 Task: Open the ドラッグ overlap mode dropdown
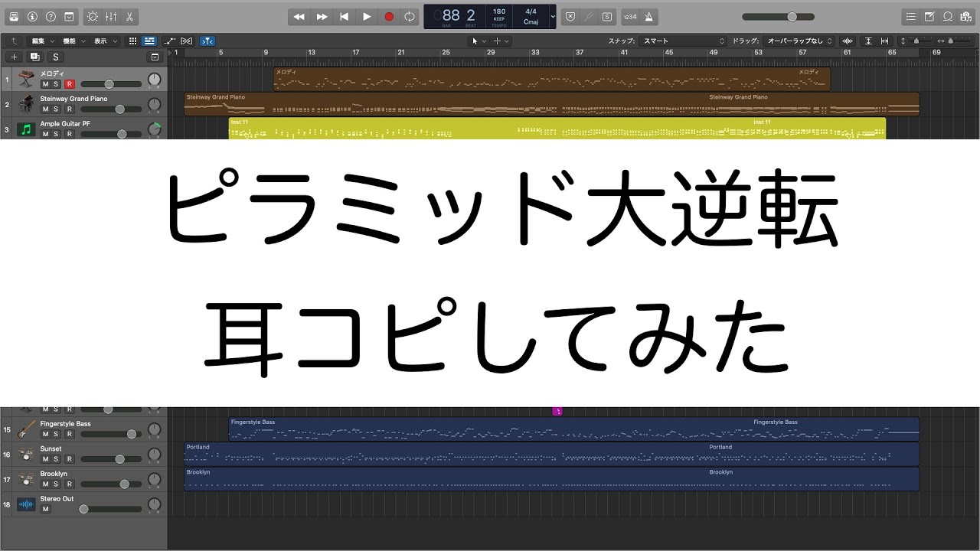tap(799, 41)
